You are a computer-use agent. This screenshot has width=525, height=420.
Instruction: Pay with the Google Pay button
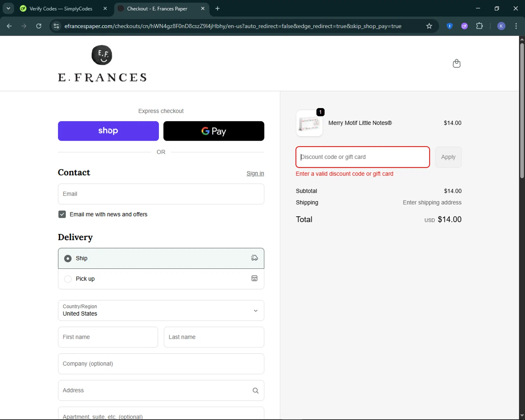pyautogui.click(x=214, y=131)
